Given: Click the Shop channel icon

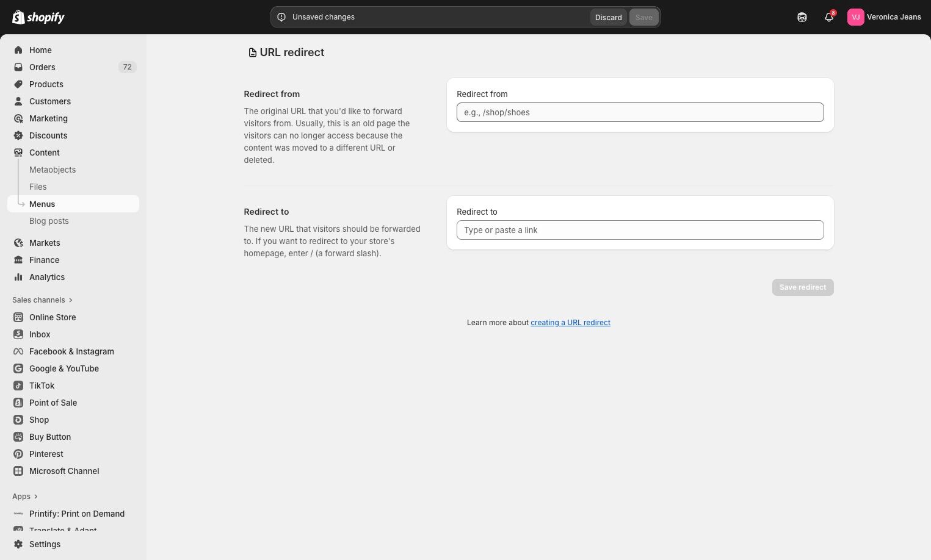Looking at the screenshot, I should pos(18,420).
